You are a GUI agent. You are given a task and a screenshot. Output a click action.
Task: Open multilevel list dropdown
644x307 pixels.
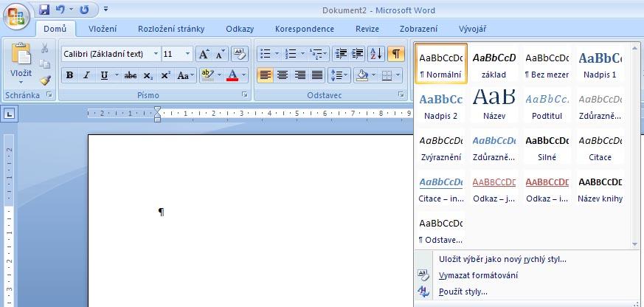[x=319, y=54]
